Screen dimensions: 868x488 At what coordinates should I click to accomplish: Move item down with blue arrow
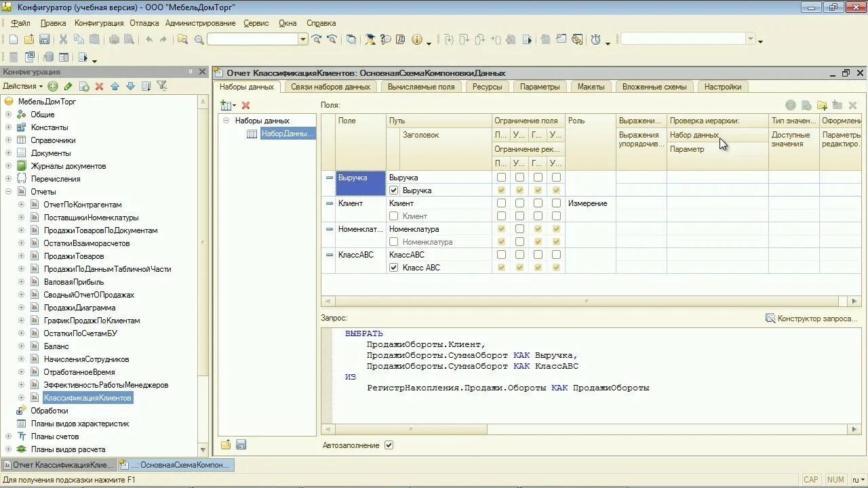point(130,86)
